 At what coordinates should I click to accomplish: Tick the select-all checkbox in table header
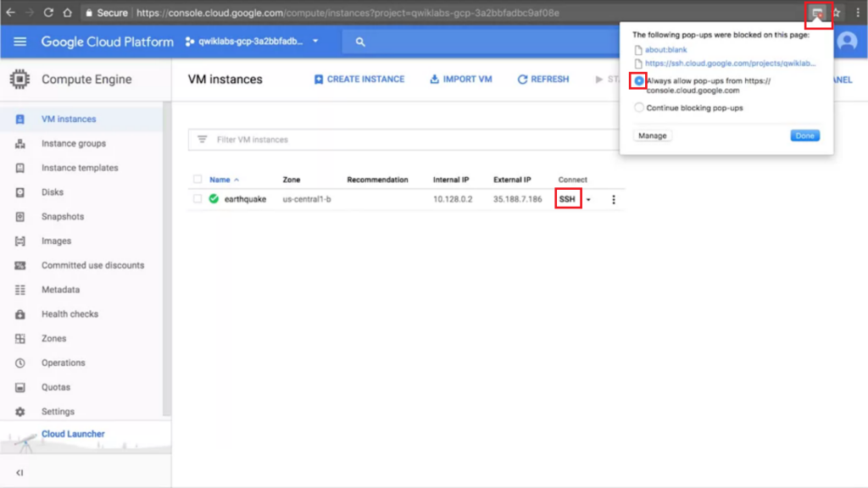pyautogui.click(x=198, y=179)
